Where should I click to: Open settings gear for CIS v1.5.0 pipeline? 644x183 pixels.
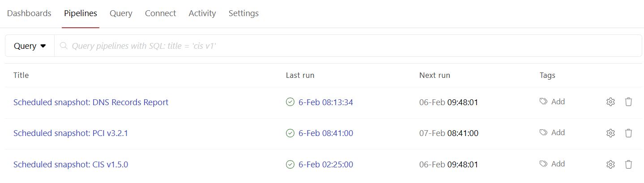610,165
